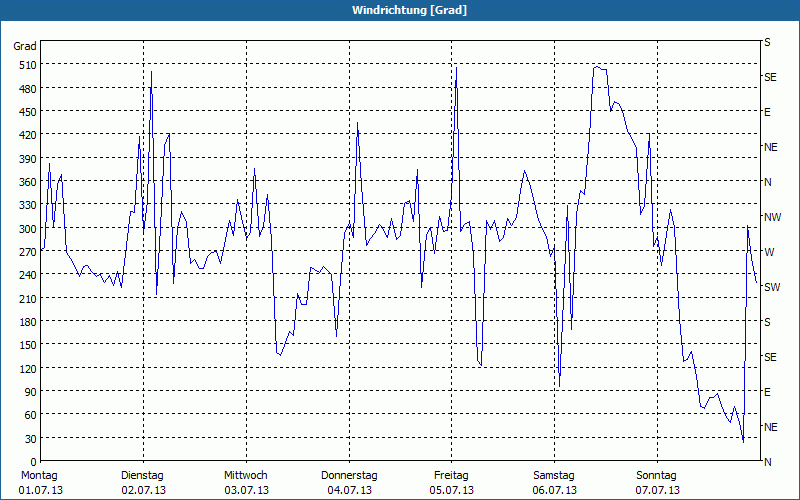Select the Grad axis unit label
Image resolution: width=800 pixels, height=500 pixels.
point(25,46)
